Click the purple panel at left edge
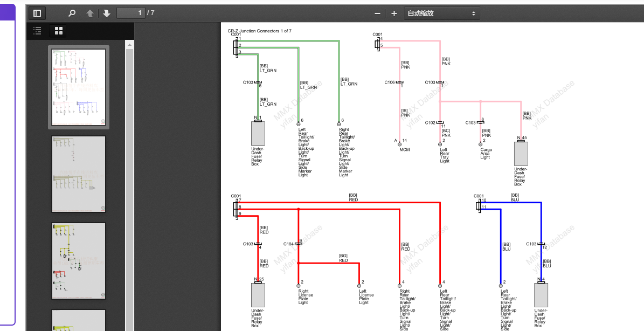 [8, 164]
